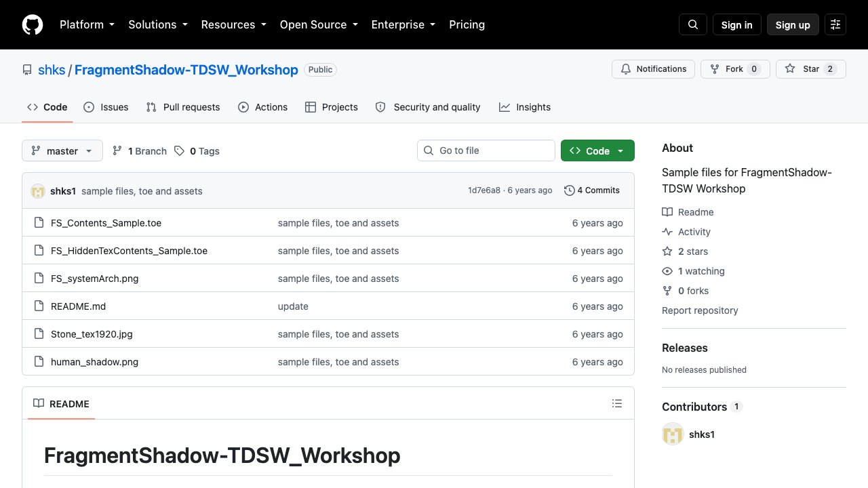Image resolution: width=868 pixels, height=488 pixels.
Task: Open the FS_Contents_Sample.toe file
Action: tap(106, 223)
